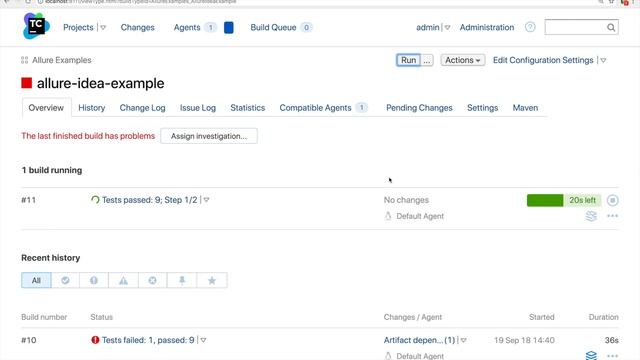Screen dimensions: 640x360
Task: Expand build #11 status dropdown arrow
Action: (x=206, y=200)
